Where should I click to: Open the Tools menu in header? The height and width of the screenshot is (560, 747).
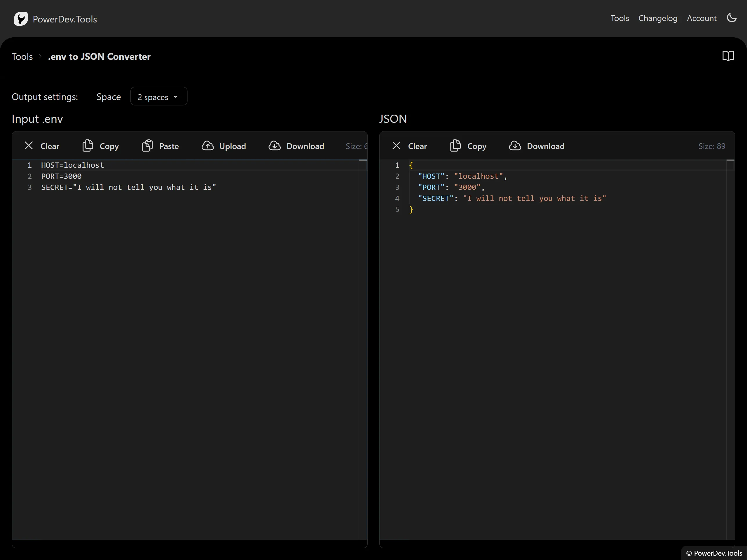(x=619, y=18)
